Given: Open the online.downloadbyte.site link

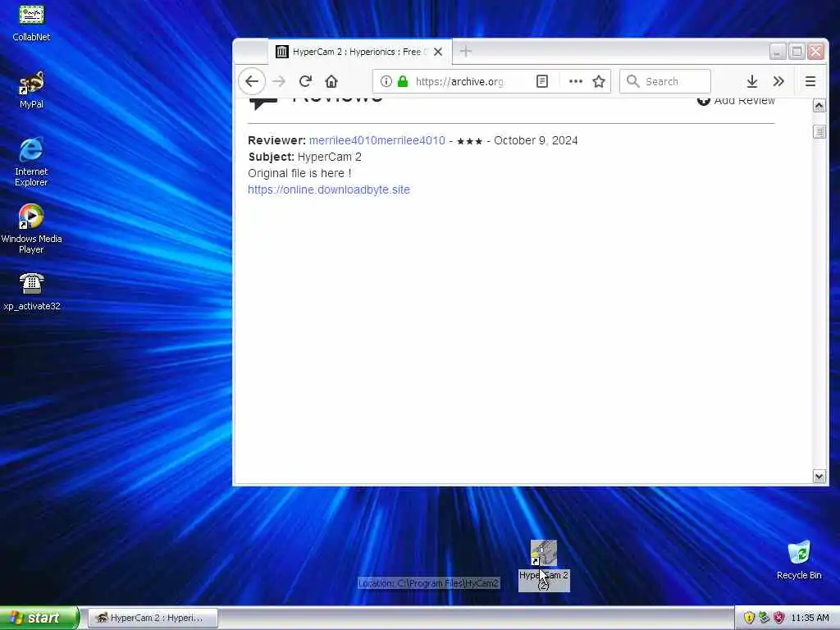Looking at the screenshot, I should point(329,189).
